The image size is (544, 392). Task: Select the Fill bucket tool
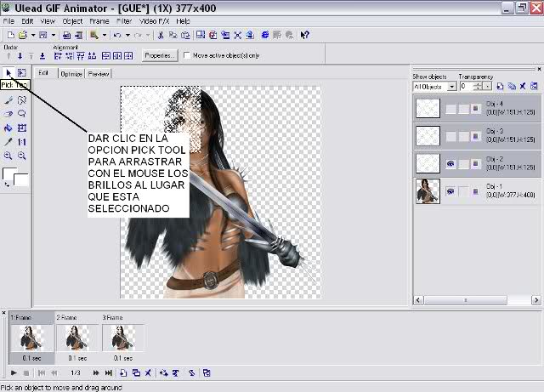click(8, 128)
